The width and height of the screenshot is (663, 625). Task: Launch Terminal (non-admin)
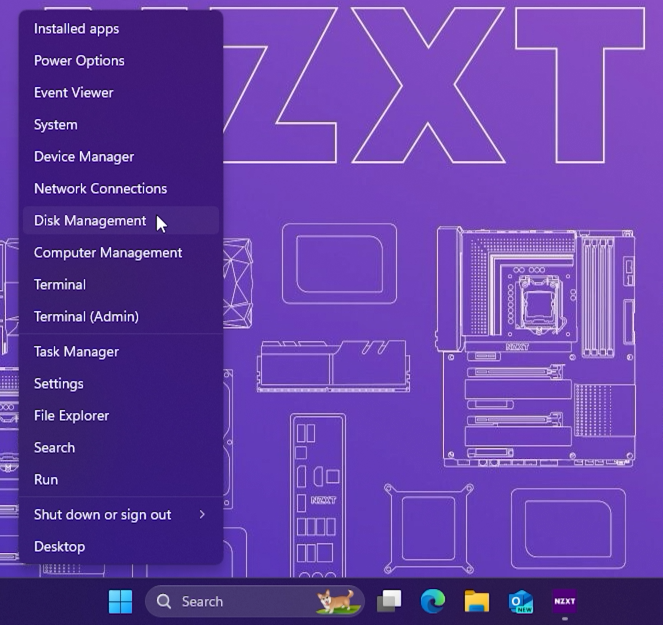click(121, 285)
